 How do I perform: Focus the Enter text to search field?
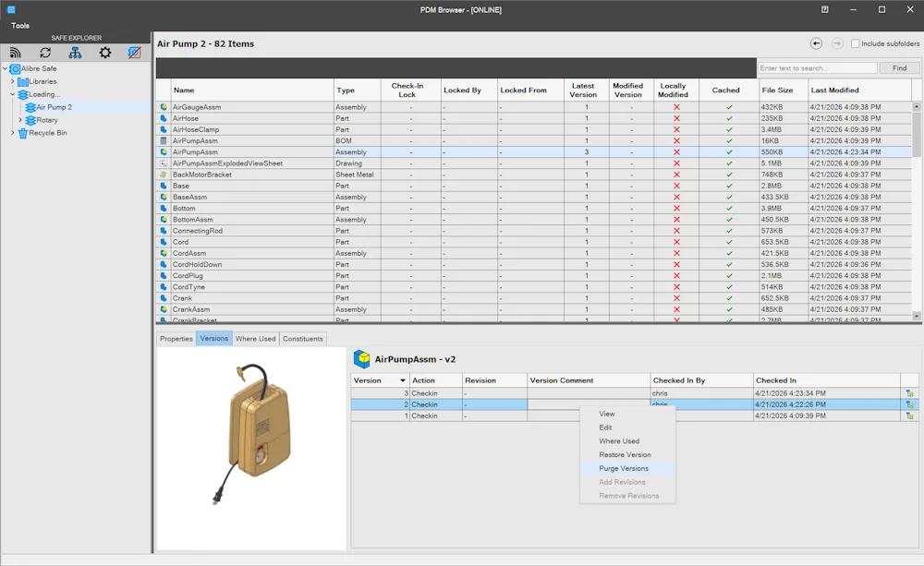[818, 68]
